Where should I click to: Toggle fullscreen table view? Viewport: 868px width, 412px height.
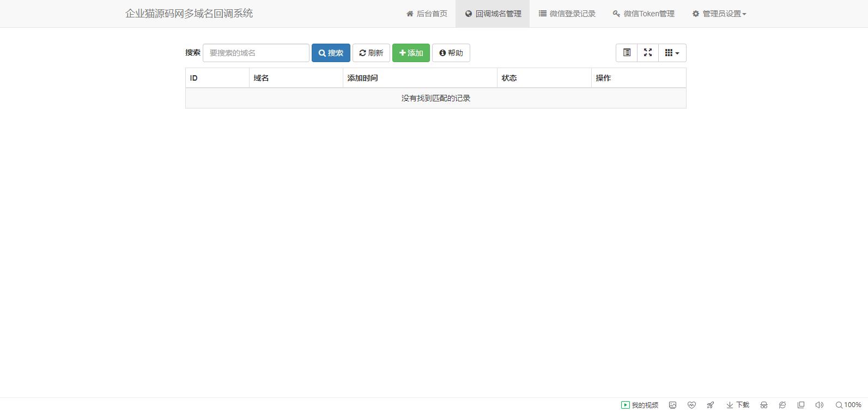648,53
